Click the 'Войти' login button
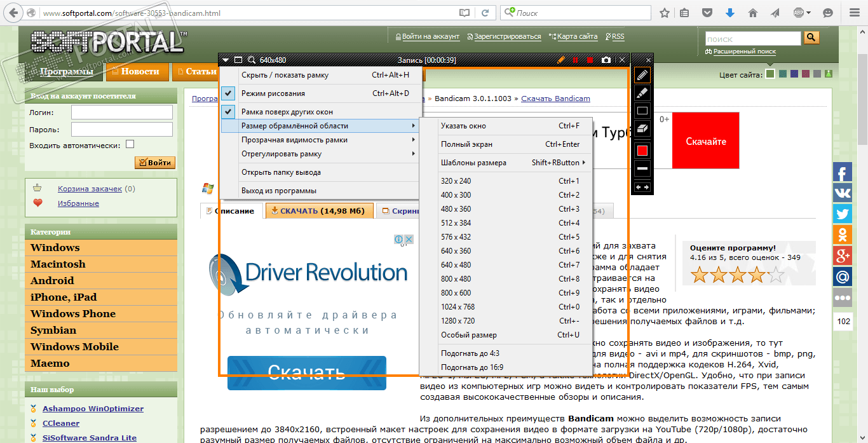The height and width of the screenshot is (443, 868). click(x=155, y=163)
